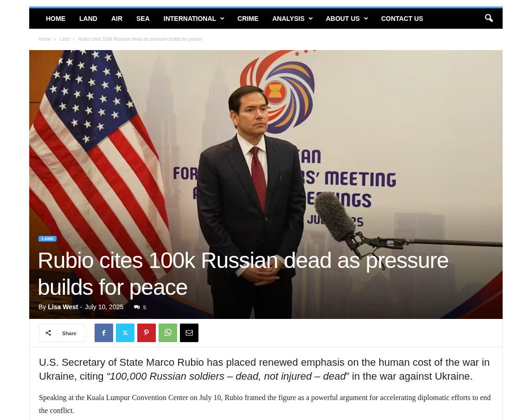Open the site search magnifier icon
Screen dimensions: 530x420
(488, 18)
